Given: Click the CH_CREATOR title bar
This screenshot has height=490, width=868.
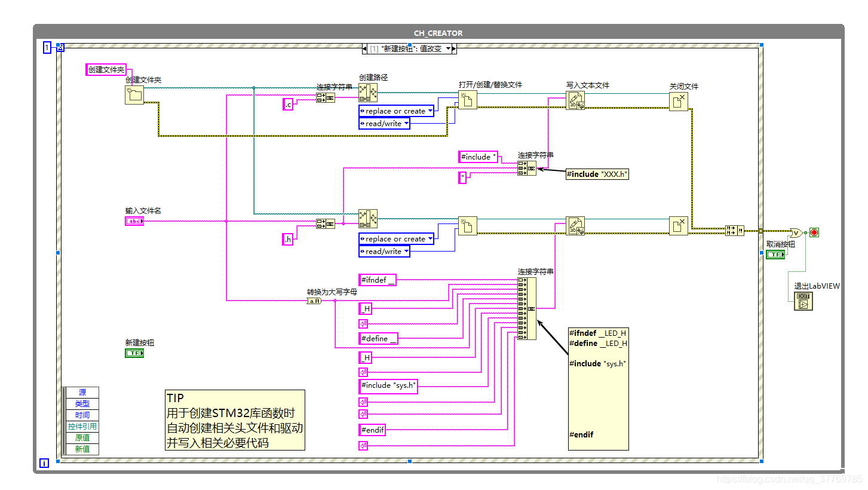Looking at the screenshot, I should (x=438, y=33).
